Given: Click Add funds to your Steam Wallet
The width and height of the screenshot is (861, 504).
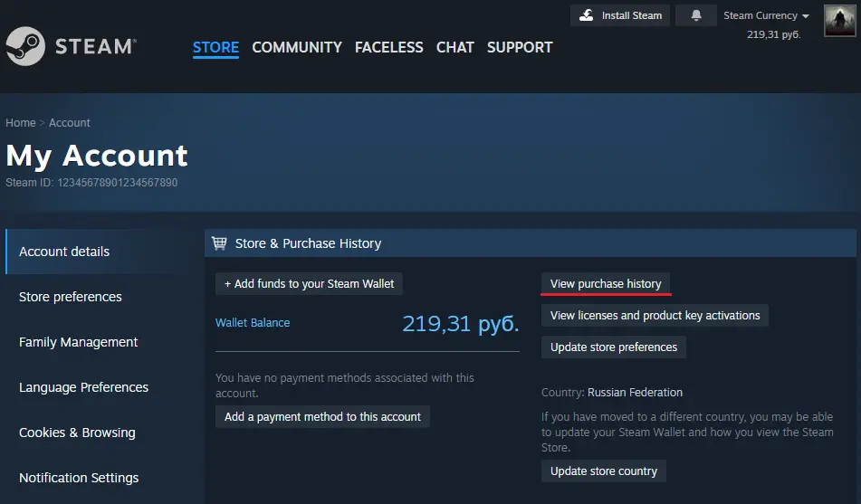Looking at the screenshot, I should [309, 284].
